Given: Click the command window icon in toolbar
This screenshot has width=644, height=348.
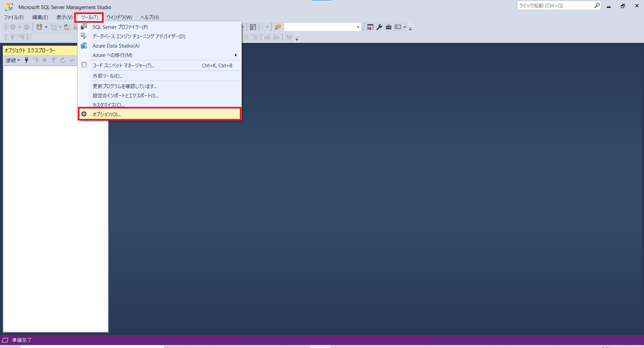Looking at the screenshot, I should pyautogui.click(x=398, y=27).
